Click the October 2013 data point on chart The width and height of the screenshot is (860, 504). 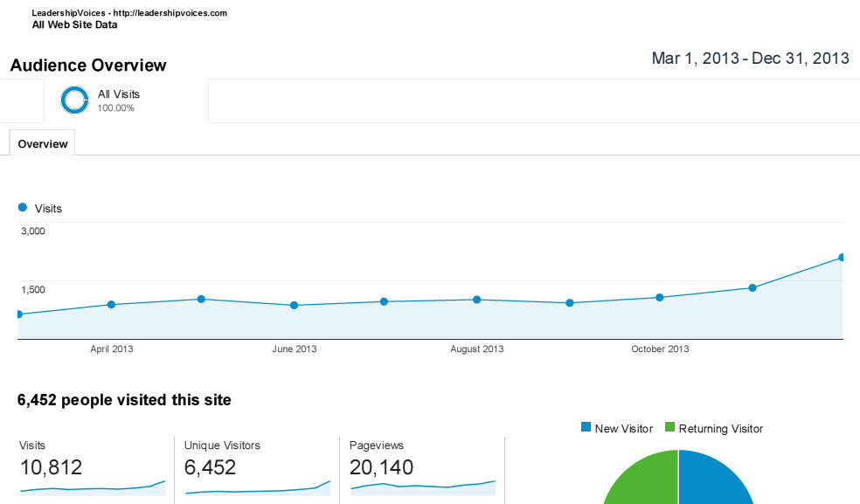[x=659, y=298]
